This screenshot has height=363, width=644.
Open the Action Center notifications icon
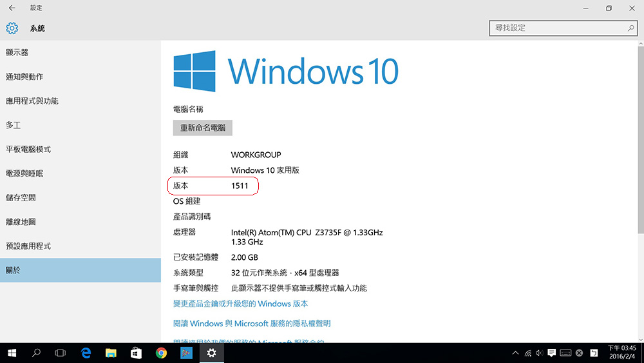(552, 353)
